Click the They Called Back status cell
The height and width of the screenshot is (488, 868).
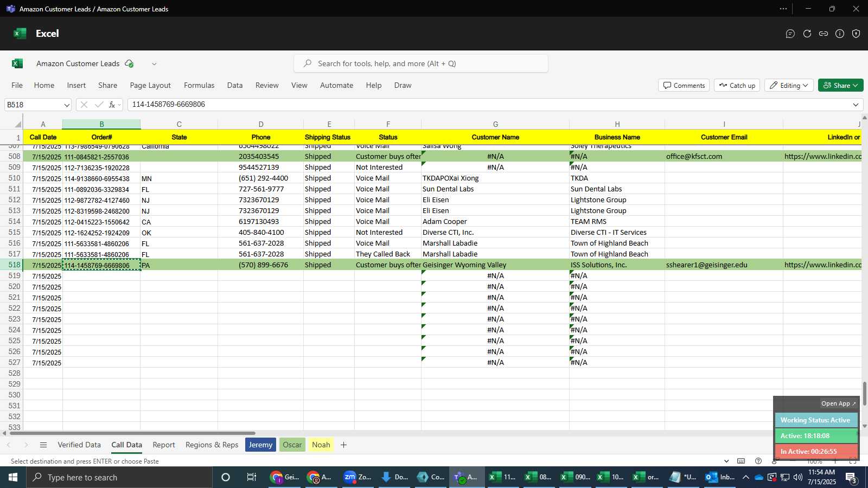388,254
